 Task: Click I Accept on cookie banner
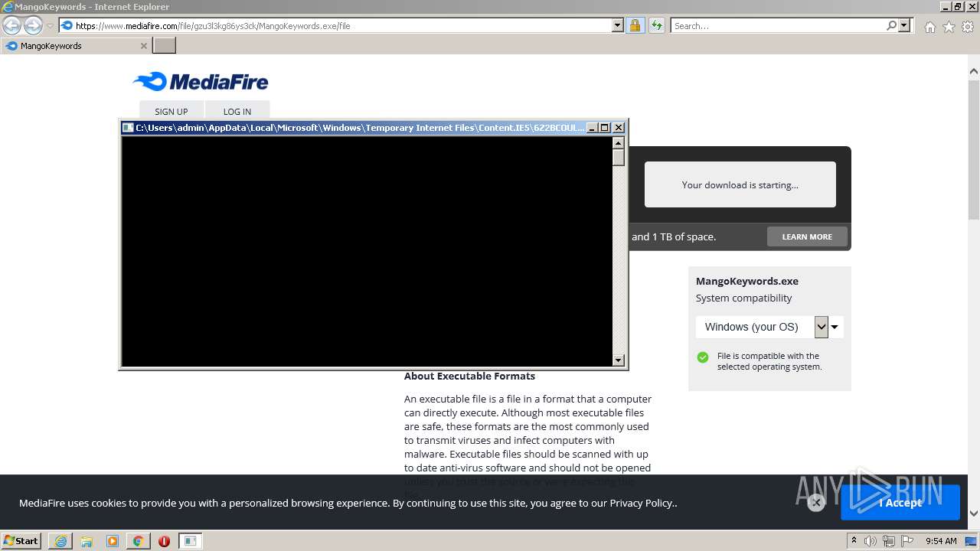(900, 503)
